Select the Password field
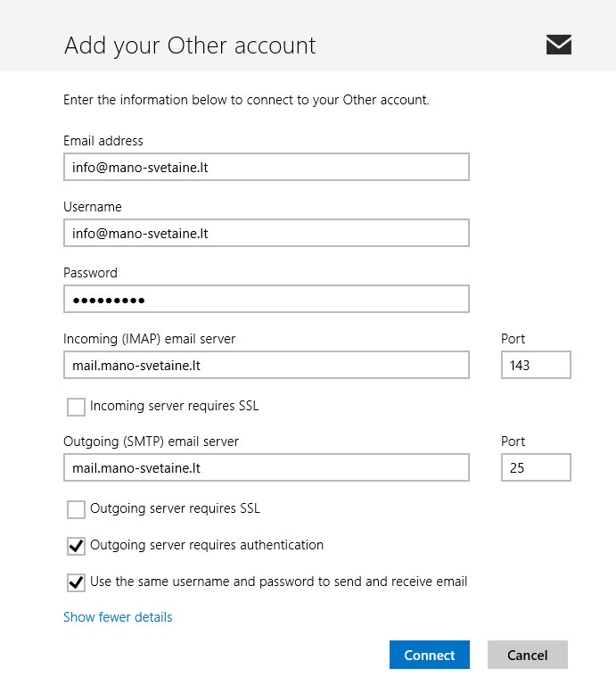This screenshot has width=616, height=685. click(266, 299)
